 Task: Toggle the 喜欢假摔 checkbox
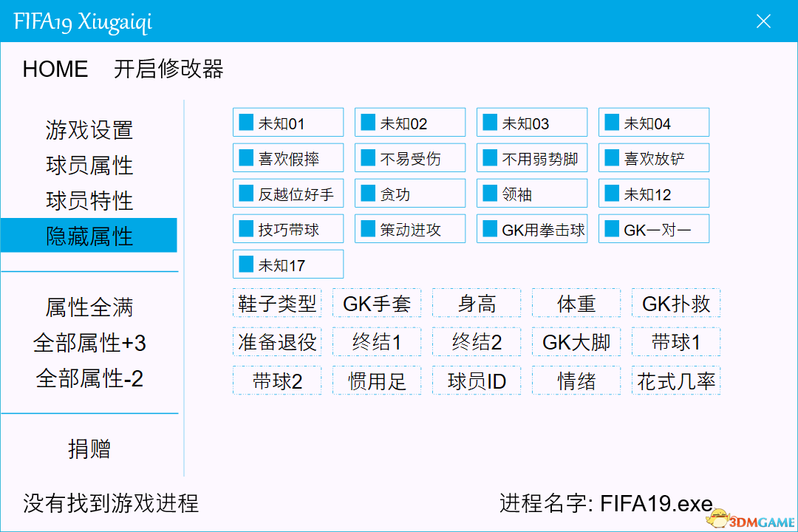[x=247, y=158]
